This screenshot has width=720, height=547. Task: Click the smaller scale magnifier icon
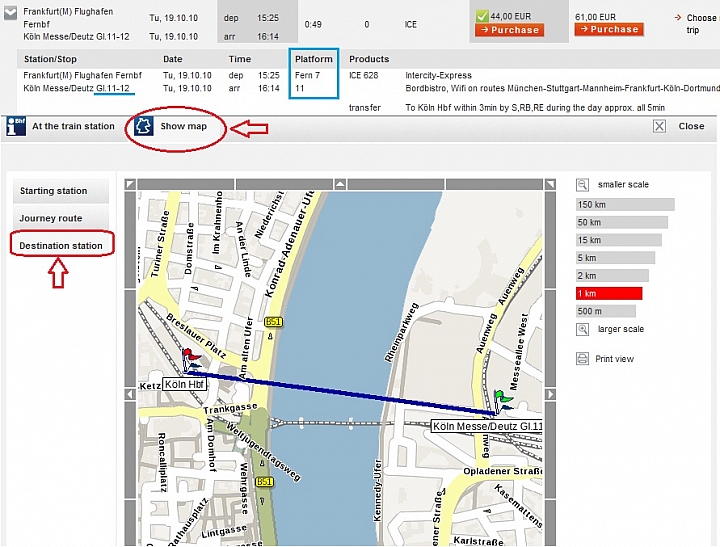pyautogui.click(x=582, y=185)
